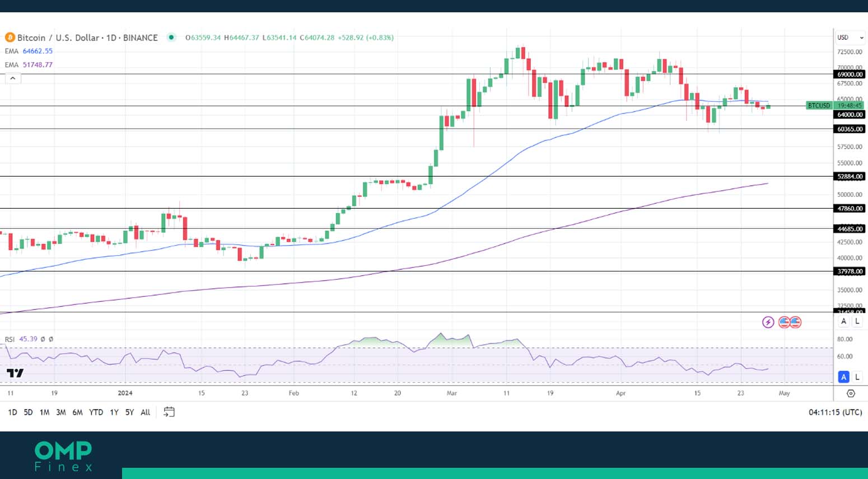Click the BTCUSD price tag label
Viewport: 868px width, 479px height.
click(819, 105)
